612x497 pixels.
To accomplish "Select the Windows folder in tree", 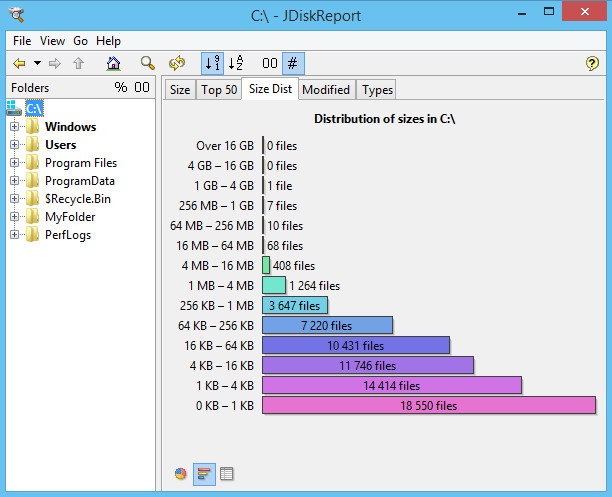I will [x=71, y=127].
